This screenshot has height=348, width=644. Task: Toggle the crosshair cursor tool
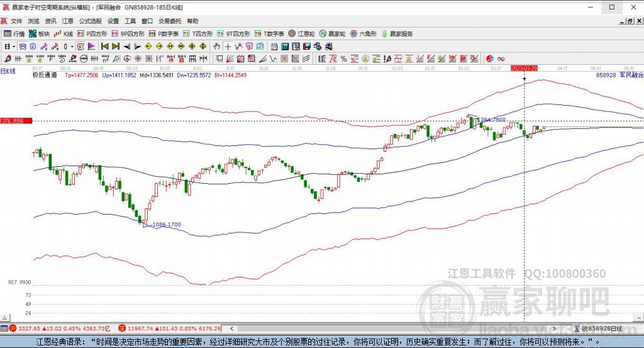click(x=228, y=47)
